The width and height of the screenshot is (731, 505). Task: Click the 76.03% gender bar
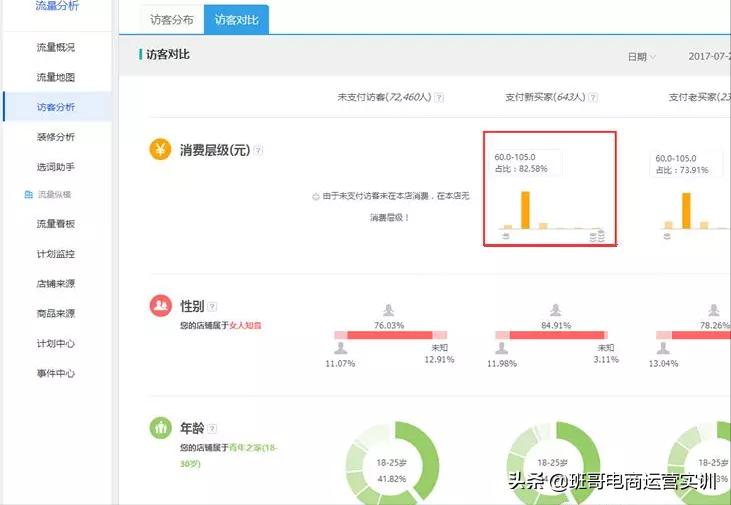pos(390,335)
